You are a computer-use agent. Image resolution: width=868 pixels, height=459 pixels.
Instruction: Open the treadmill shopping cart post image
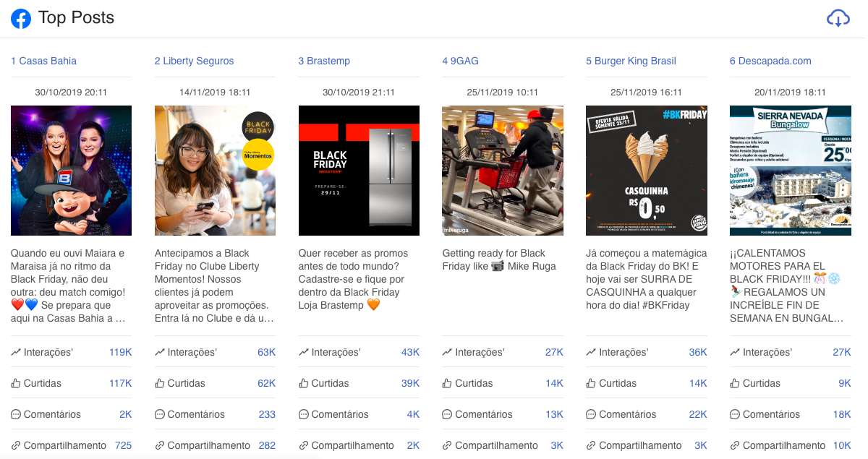point(503,171)
